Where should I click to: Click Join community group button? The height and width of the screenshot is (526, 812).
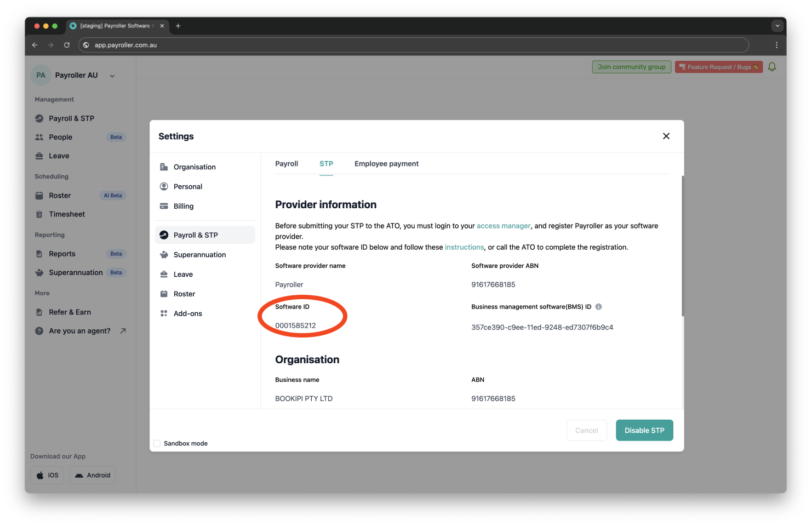(631, 66)
